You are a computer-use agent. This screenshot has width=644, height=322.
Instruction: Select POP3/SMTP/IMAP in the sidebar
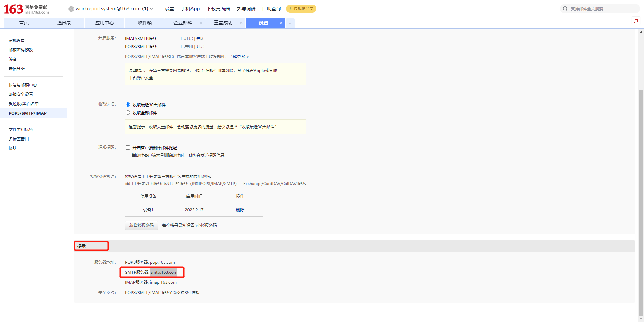34,113
